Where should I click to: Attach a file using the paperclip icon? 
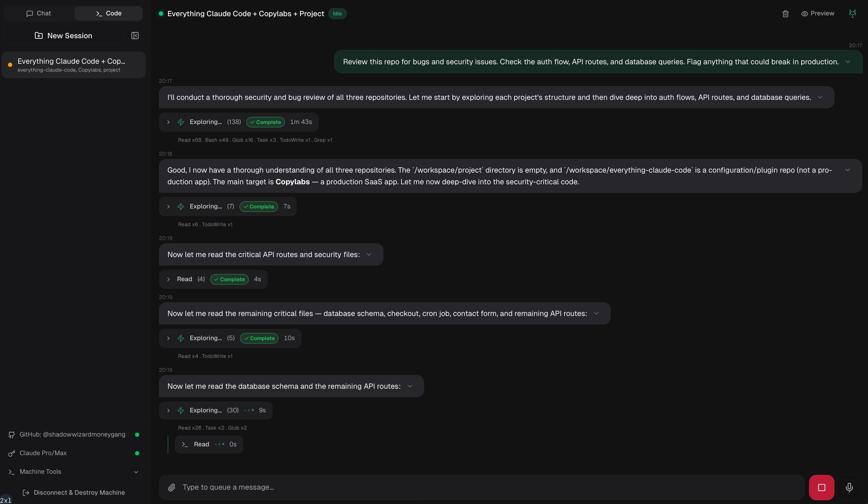pos(172,487)
